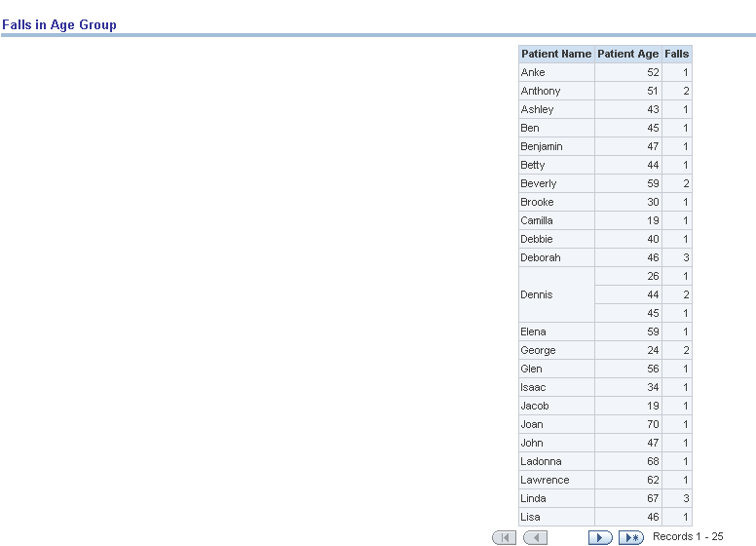Click age 67 in Linda's row
This screenshot has height=546, width=756.
click(x=628, y=498)
